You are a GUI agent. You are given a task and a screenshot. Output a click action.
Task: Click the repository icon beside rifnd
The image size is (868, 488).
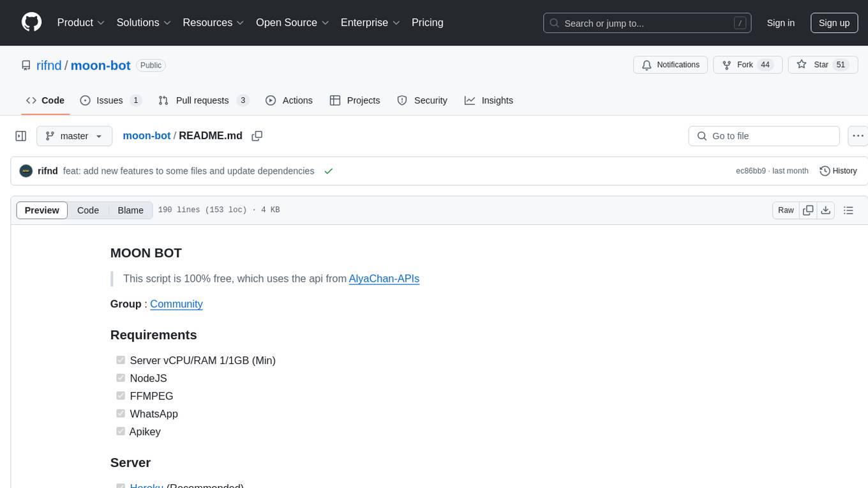pyautogui.click(x=26, y=66)
